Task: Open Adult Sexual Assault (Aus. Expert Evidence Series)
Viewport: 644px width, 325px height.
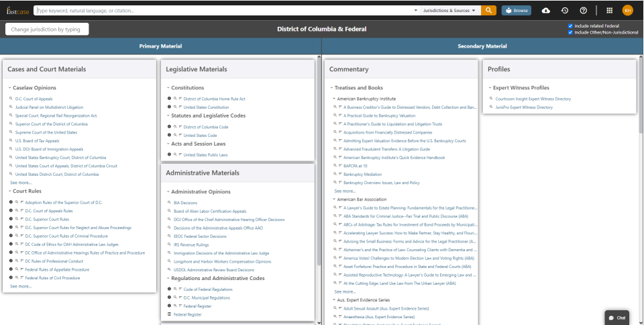Action: 386,308
